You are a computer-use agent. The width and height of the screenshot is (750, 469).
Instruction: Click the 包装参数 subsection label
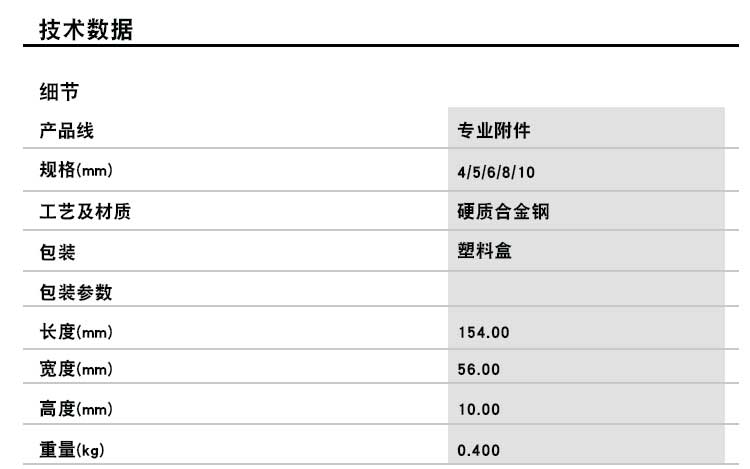(76, 292)
